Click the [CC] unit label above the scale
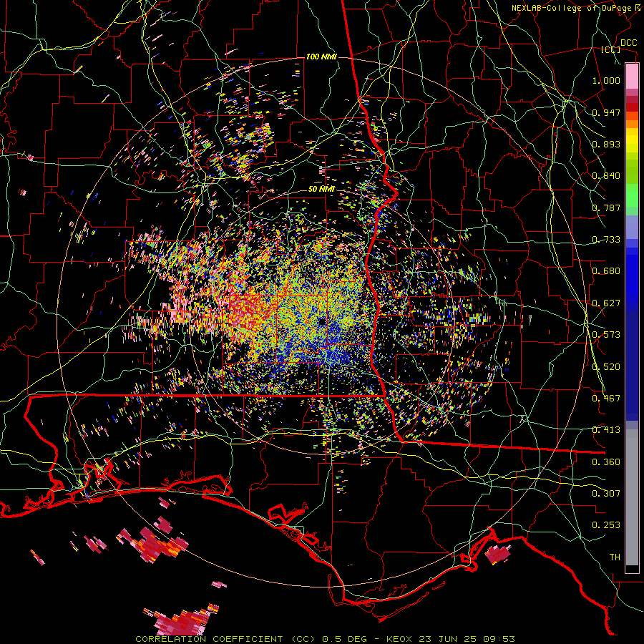Image resolution: width=644 pixels, height=644 pixels. (x=611, y=49)
